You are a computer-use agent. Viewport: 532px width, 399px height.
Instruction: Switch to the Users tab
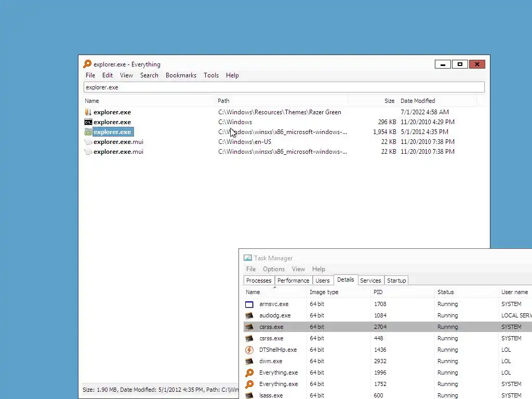pos(322,281)
